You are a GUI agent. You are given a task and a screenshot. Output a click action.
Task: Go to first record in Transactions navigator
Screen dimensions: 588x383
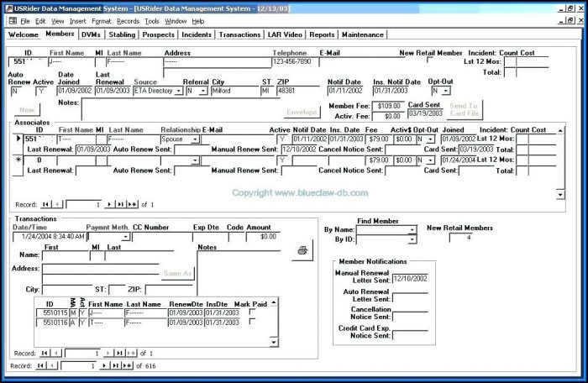pyautogui.click(x=45, y=353)
